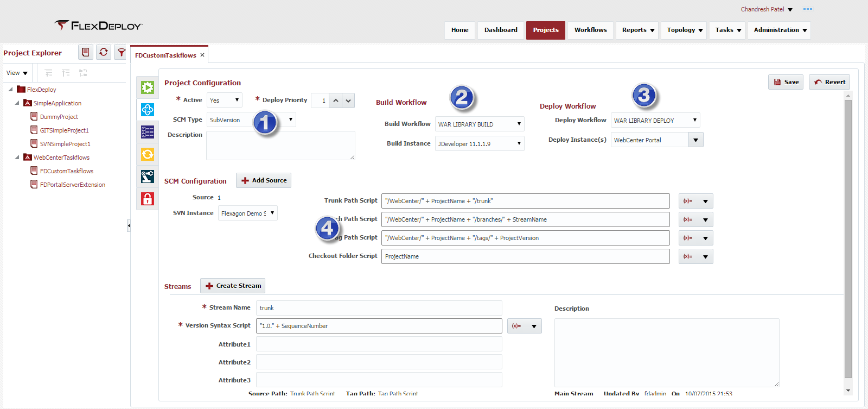Open the SVN Instance Flexagon Demo dropdown

pyautogui.click(x=248, y=213)
